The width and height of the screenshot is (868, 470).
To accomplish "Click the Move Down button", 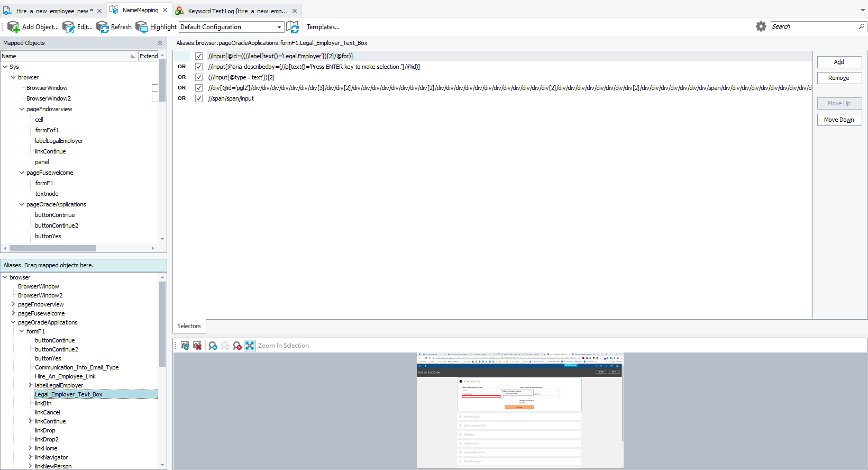I will [x=839, y=120].
